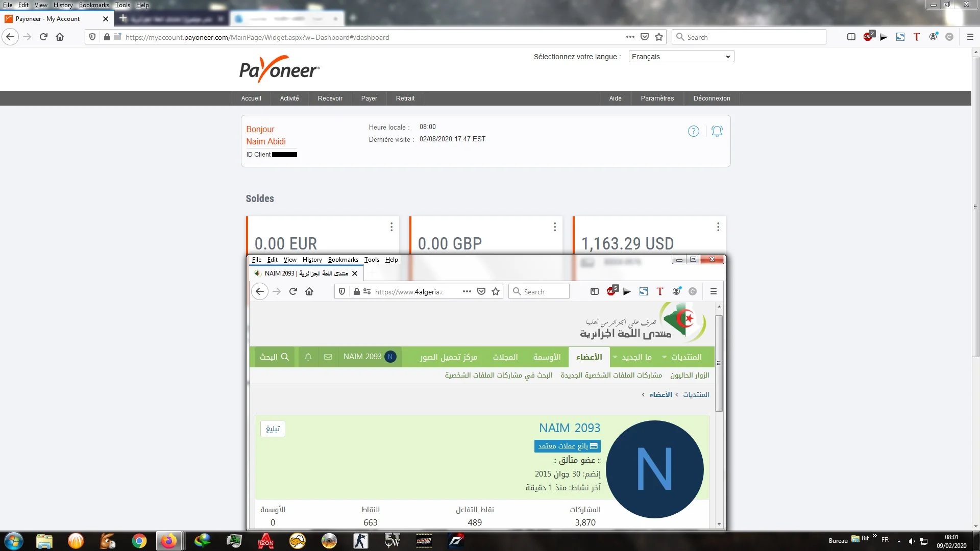
Task: Click the forum window vertical scrollbar
Action: click(719, 363)
